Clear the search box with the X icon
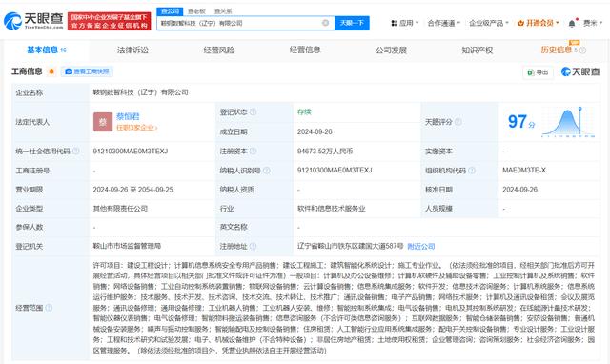This screenshot has height=364, width=610. (326, 23)
